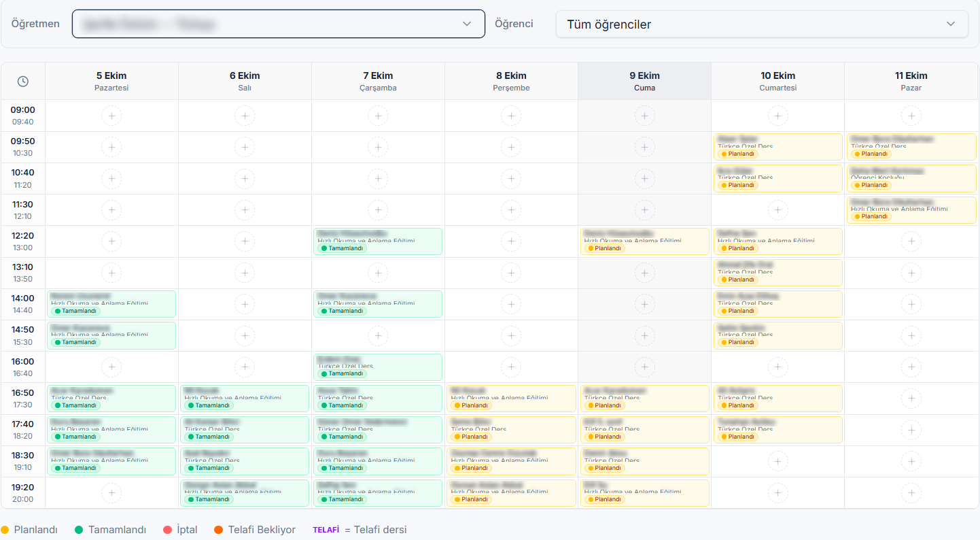Click the purple TELAFİ legend tag
The image size is (980, 540).
pos(326,530)
